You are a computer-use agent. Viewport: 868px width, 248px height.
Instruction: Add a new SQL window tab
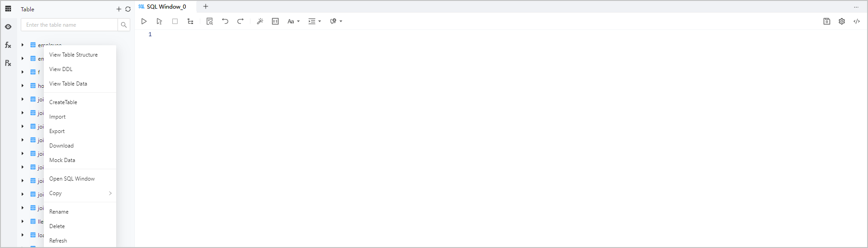[206, 6]
